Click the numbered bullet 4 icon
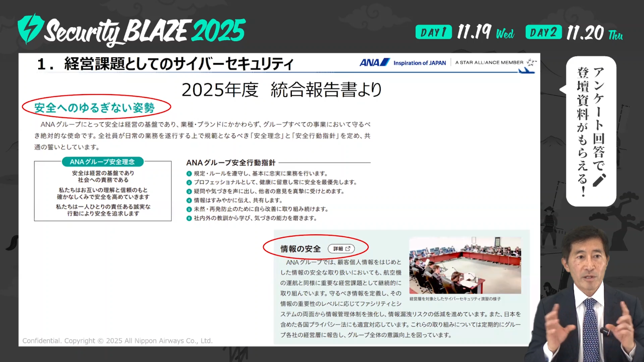 point(189,200)
